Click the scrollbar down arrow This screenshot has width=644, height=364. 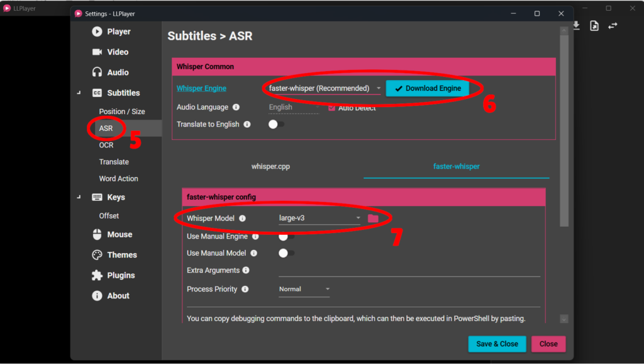(x=564, y=319)
